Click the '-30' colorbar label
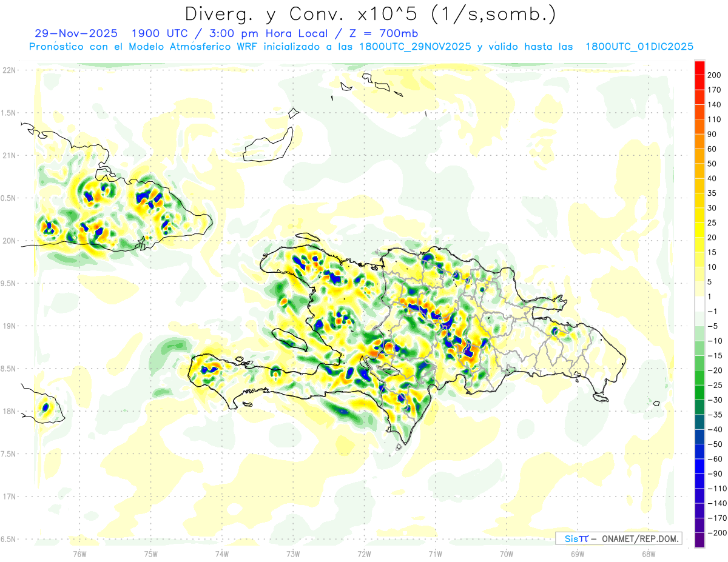This screenshot has height=562, width=728. [x=715, y=400]
